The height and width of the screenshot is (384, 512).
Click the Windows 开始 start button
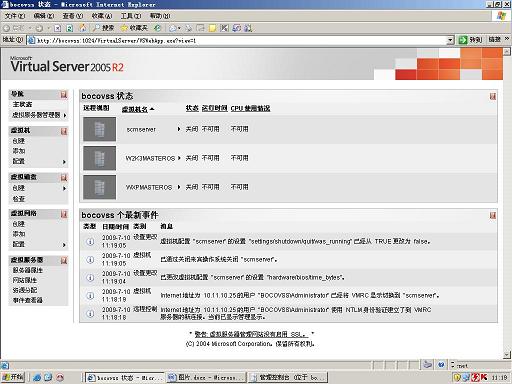(x=13, y=377)
